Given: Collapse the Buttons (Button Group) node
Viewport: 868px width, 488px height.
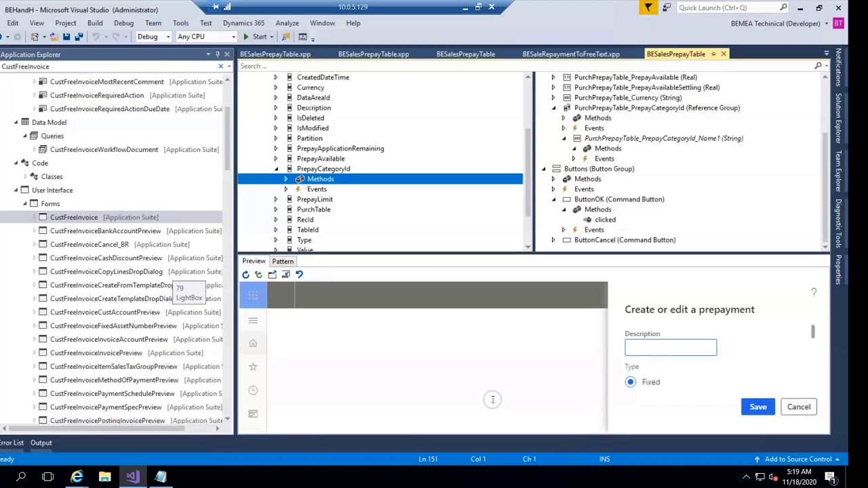Looking at the screenshot, I should click(x=543, y=169).
